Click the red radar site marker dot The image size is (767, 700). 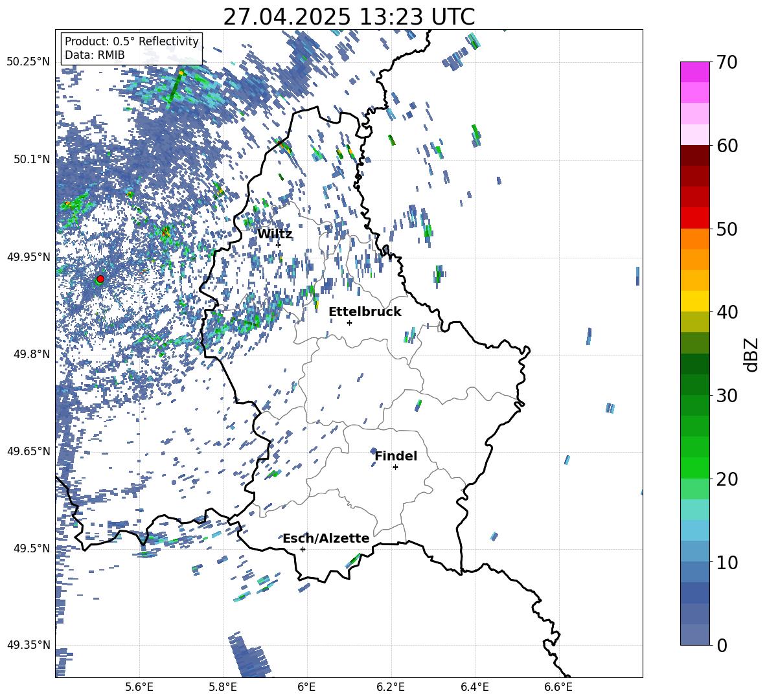pos(100,278)
